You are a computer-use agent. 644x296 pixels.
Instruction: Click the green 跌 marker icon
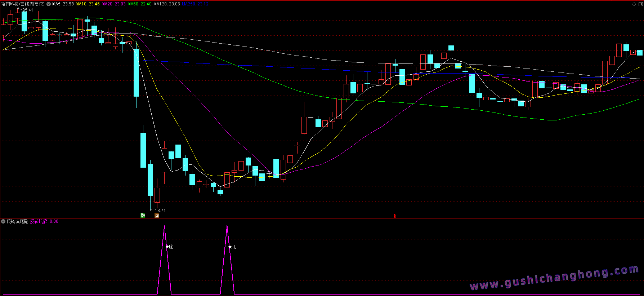click(x=143, y=216)
